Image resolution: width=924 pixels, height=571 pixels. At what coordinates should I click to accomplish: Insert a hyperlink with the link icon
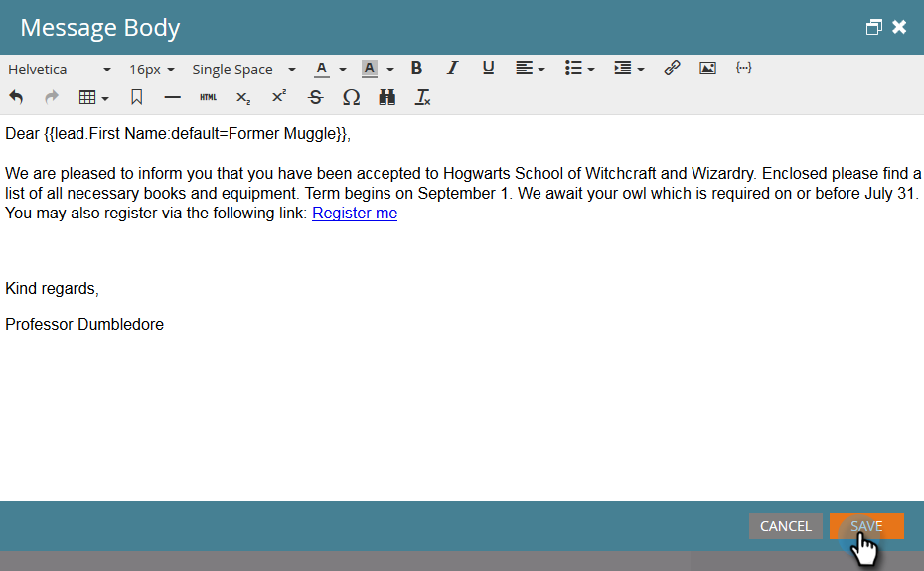coord(672,69)
